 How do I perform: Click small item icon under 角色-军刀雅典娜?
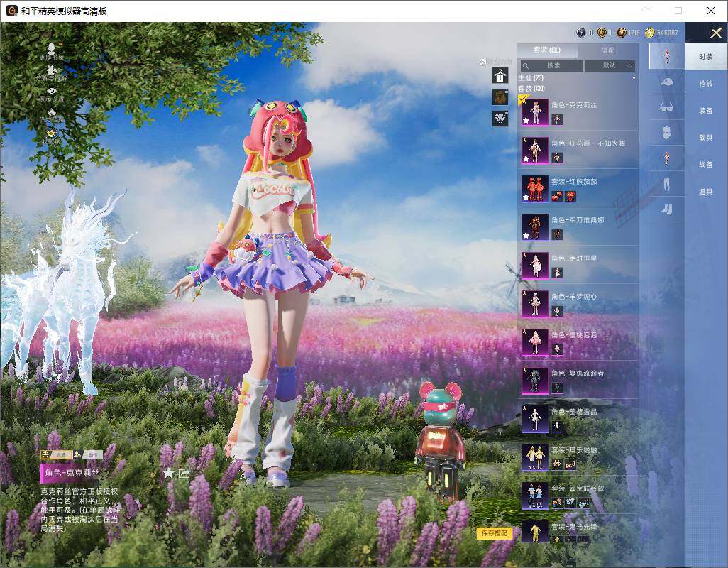click(557, 234)
